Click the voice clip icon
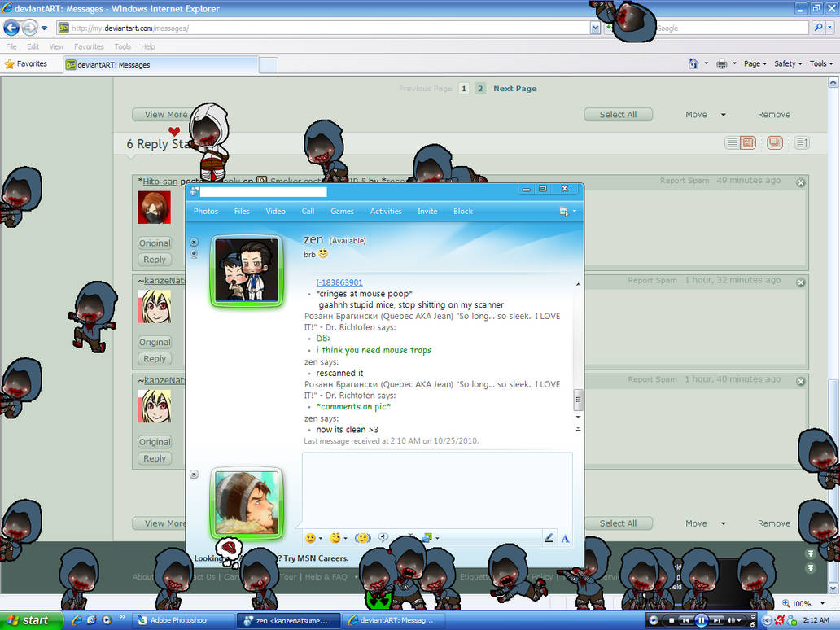840x630 pixels. [x=383, y=537]
